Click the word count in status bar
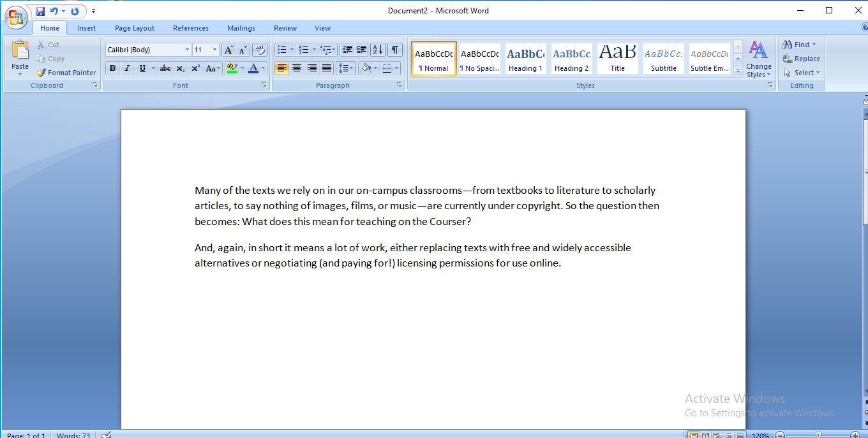The image size is (868, 438). 73,435
